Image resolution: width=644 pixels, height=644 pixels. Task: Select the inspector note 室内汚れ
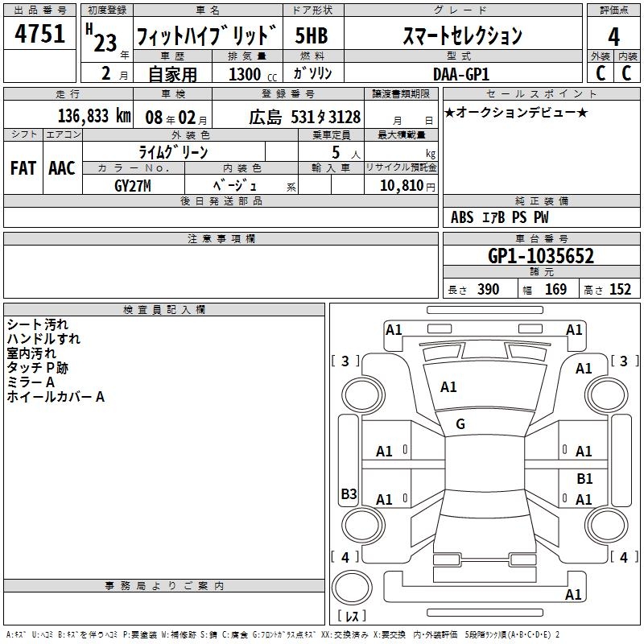click(x=31, y=353)
